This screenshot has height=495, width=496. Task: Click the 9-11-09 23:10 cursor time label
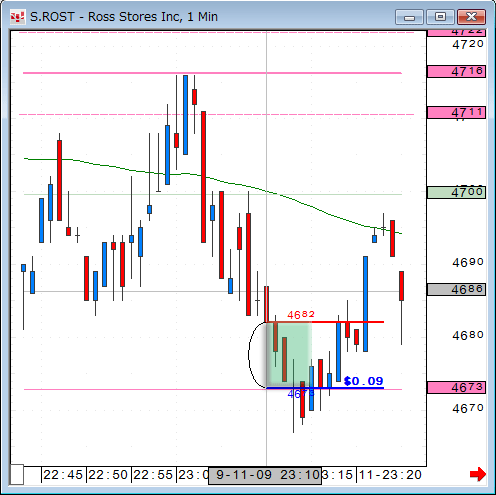tap(265, 475)
